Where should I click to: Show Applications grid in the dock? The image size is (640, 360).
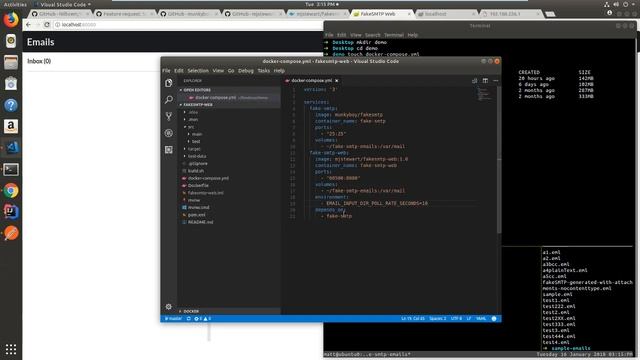point(11,349)
